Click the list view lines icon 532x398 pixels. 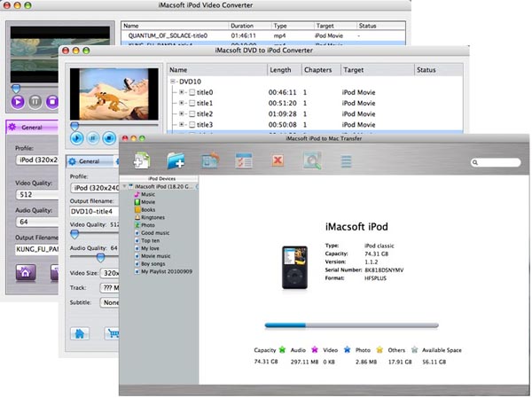coord(346,161)
